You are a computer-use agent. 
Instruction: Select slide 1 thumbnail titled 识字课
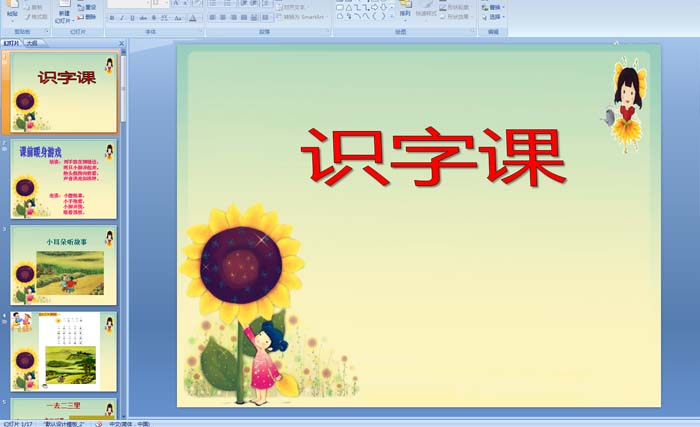click(x=64, y=92)
